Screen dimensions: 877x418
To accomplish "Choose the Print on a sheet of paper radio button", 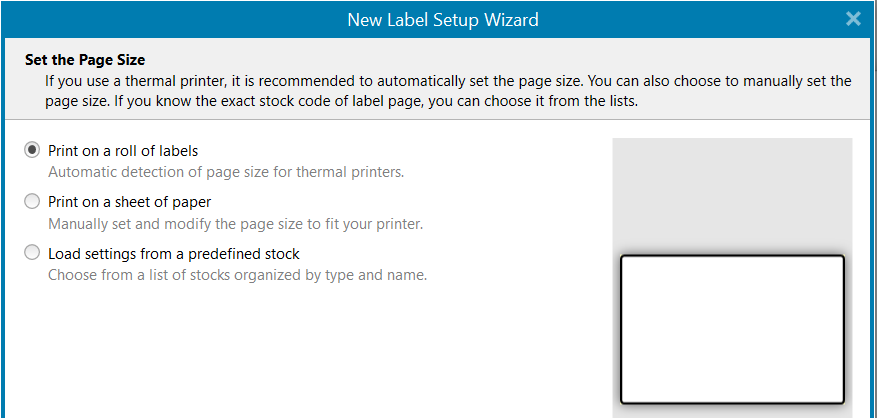I will (32, 201).
